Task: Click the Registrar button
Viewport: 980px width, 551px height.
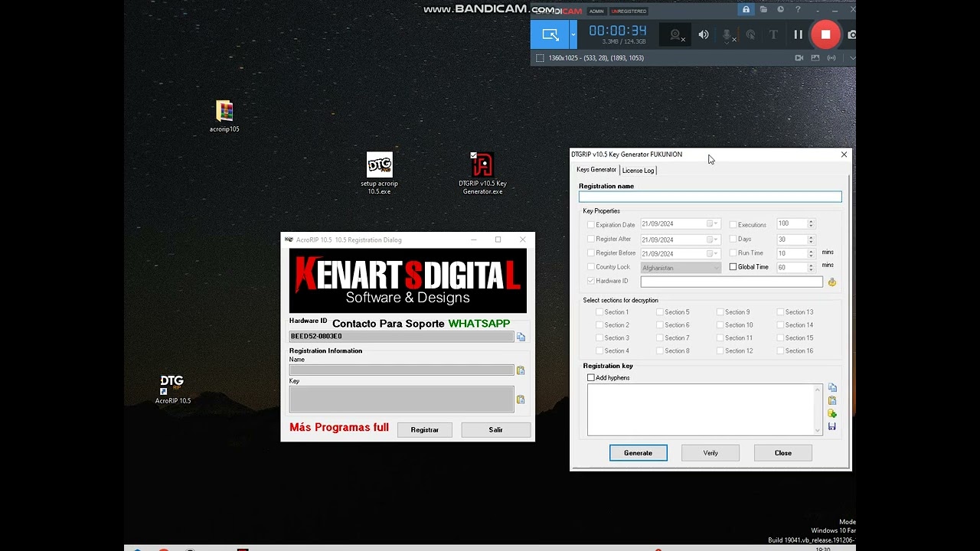Action: (x=425, y=430)
